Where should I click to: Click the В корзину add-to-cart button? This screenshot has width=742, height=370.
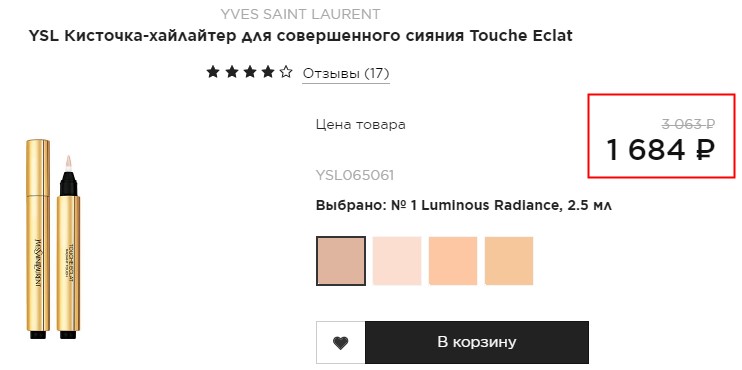477,343
